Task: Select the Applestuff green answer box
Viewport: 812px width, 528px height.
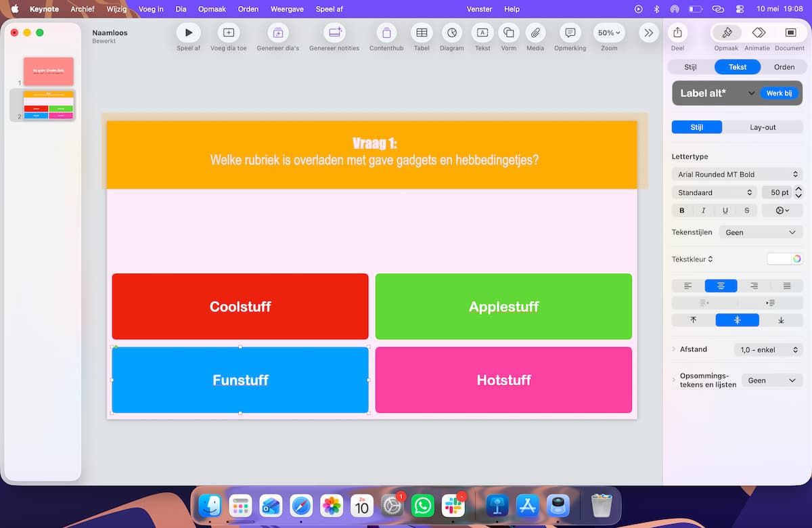Action: pos(503,306)
